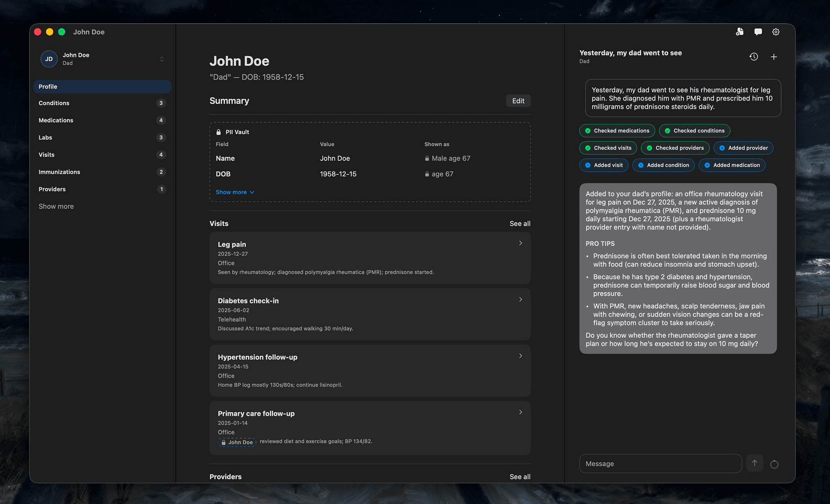Viewport: 830px width, 504px height.
Task: Open Immunizations in the sidebar
Action: [x=59, y=172]
